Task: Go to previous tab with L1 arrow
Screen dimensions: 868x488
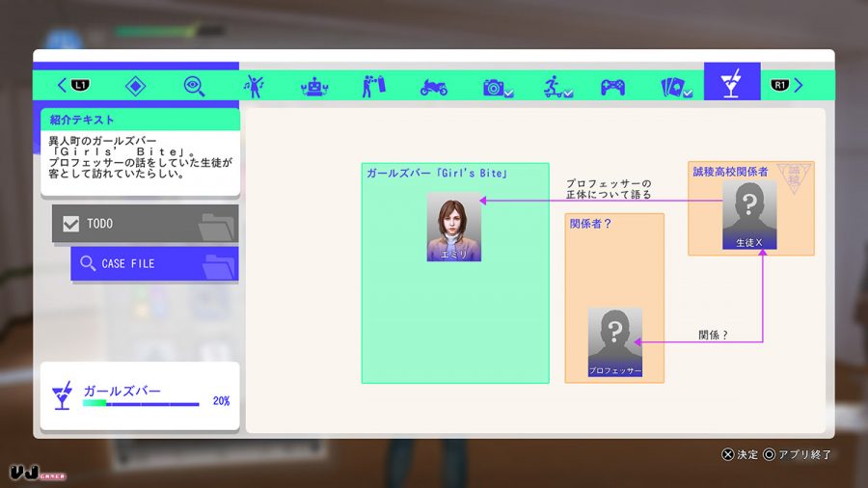Action: 73,85
